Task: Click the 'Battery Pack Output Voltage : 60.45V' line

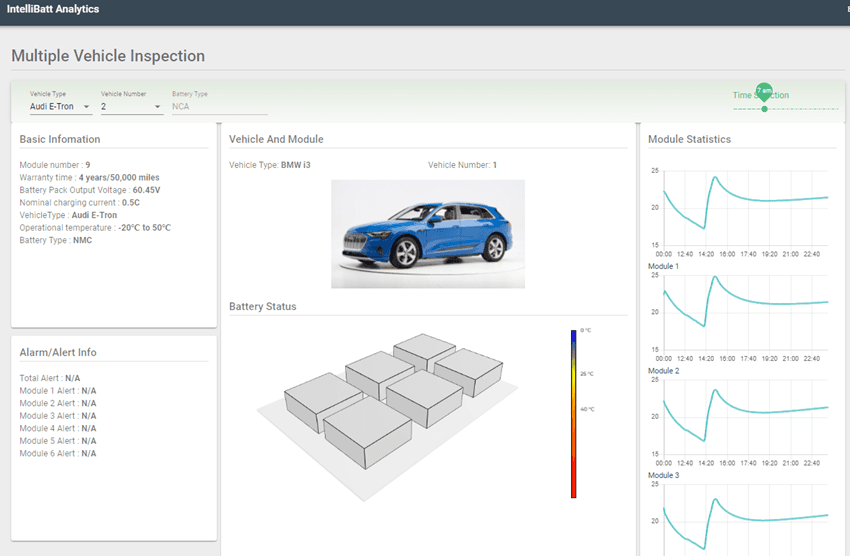Action: coord(90,190)
